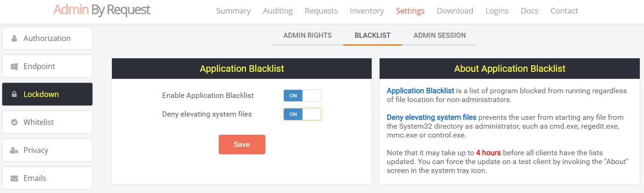Click the Whitelist checkmark icon

[14, 122]
